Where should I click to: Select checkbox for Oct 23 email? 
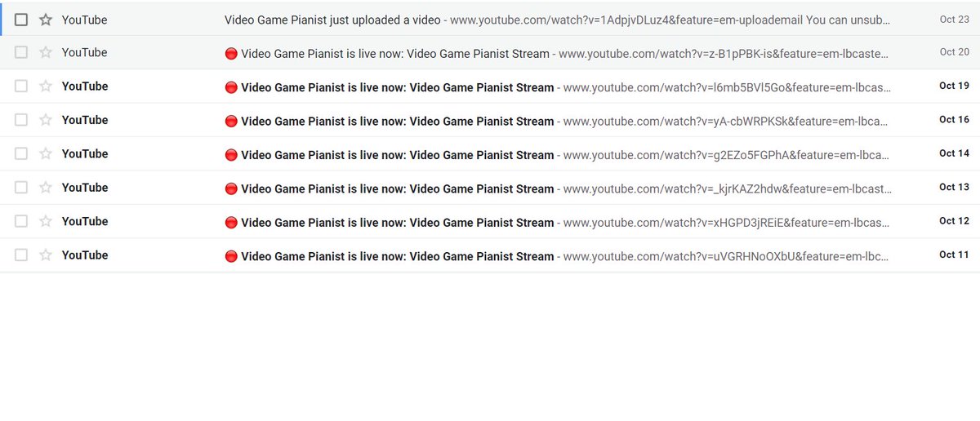[21, 20]
